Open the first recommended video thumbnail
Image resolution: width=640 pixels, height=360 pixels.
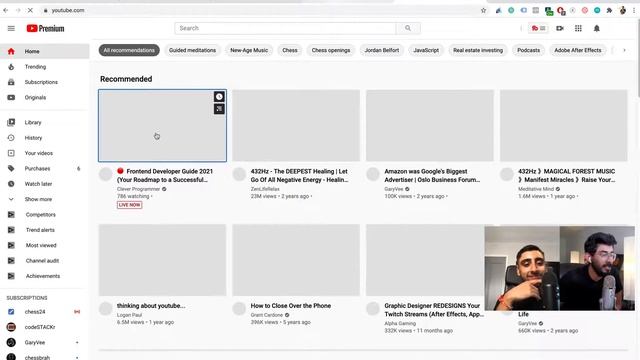tap(162, 126)
